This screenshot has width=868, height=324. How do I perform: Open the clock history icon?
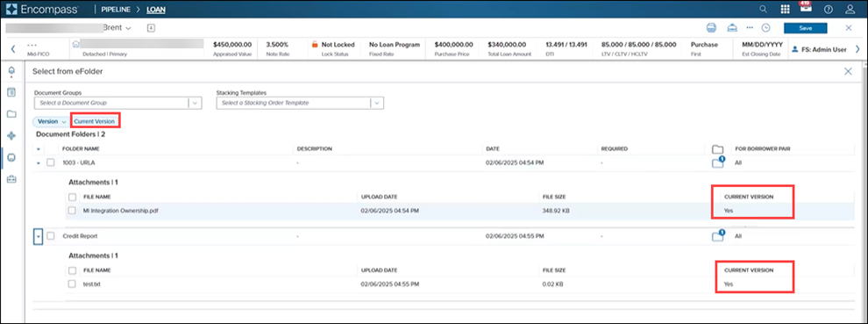coord(765,28)
